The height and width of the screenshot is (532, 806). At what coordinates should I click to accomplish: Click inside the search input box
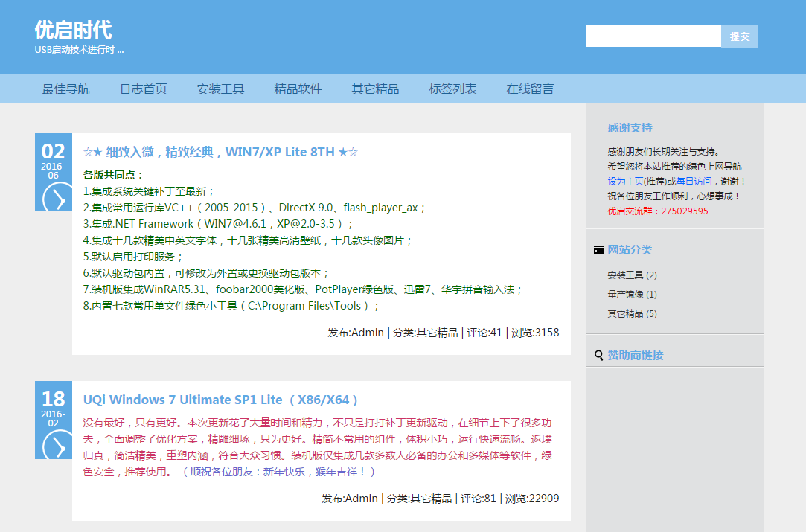651,36
